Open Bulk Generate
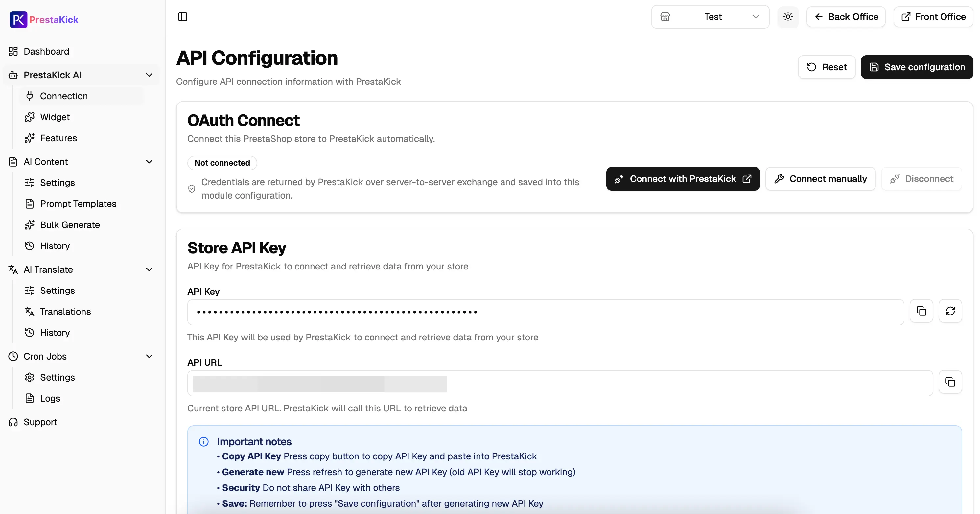The image size is (980, 514). [70, 225]
